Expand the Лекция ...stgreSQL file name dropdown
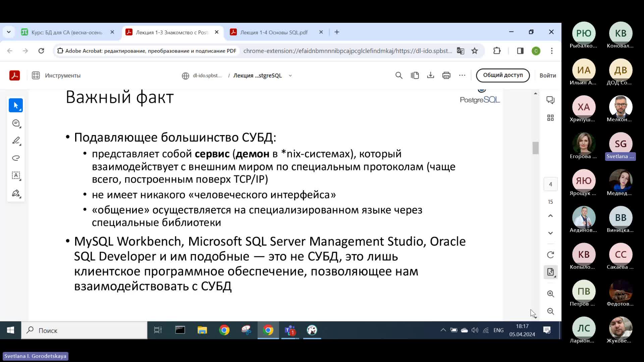644x362 pixels. point(290,76)
